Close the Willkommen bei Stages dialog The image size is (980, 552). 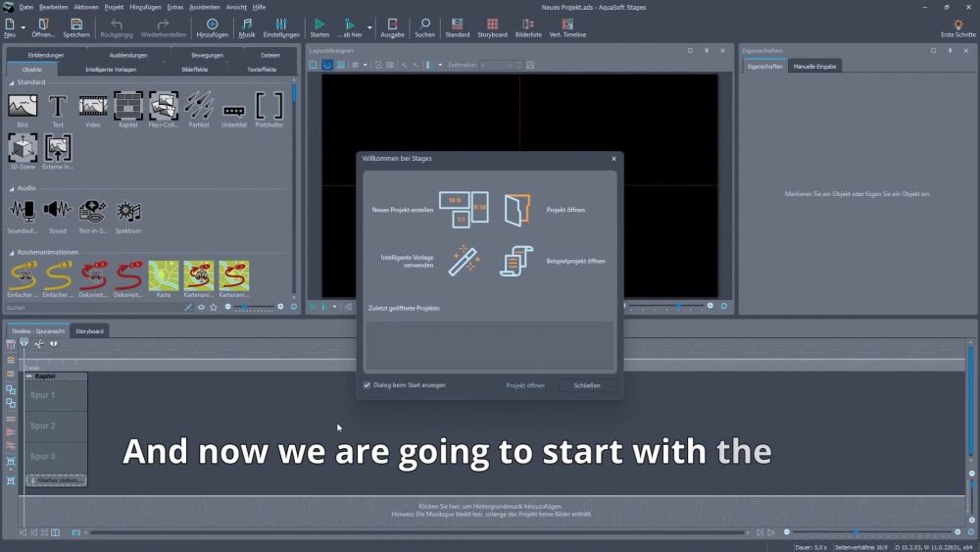613,159
